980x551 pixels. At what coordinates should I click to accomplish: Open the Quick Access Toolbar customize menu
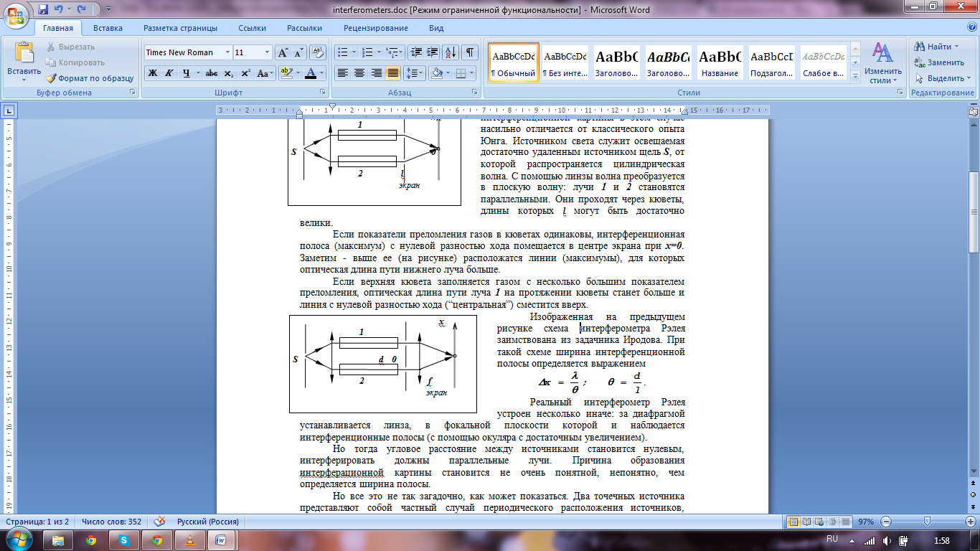108,10
